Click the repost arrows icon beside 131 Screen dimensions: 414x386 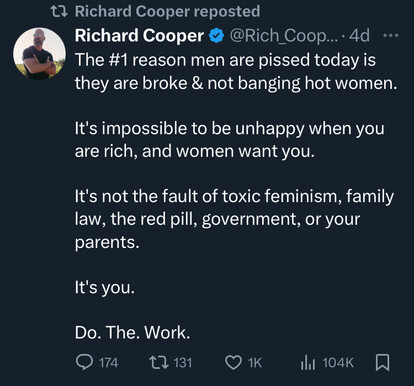[159, 362]
